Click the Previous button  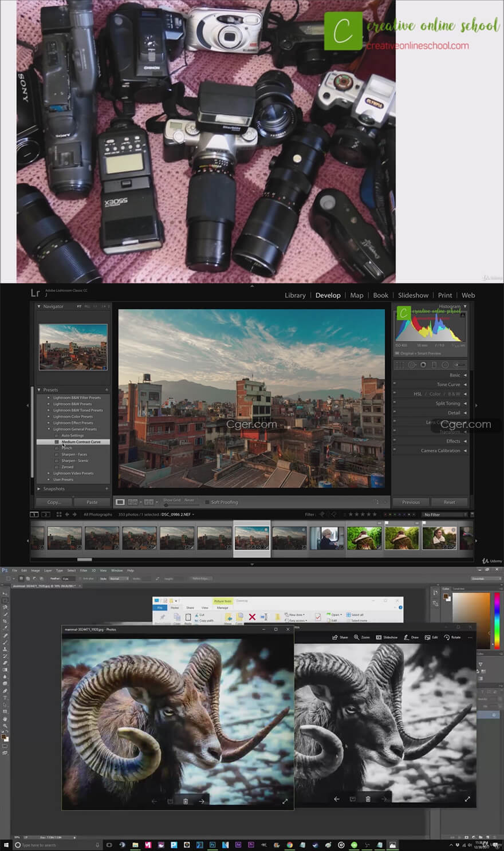pyautogui.click(x=411, y=502)
